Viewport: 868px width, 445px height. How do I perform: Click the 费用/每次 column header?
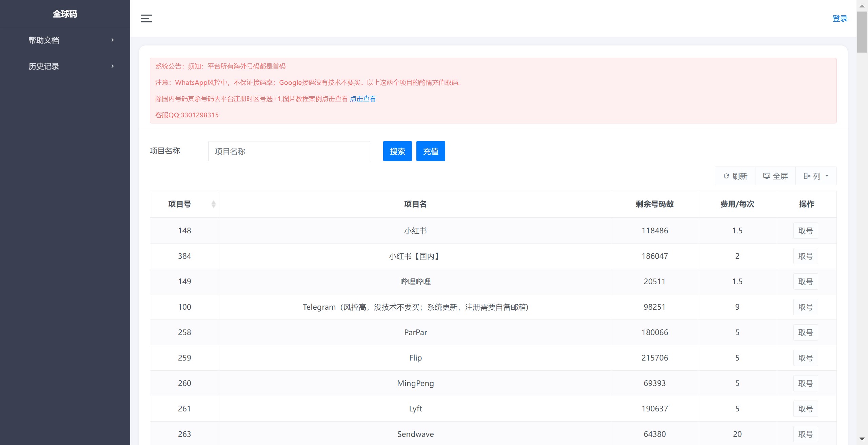pos(737,204)
